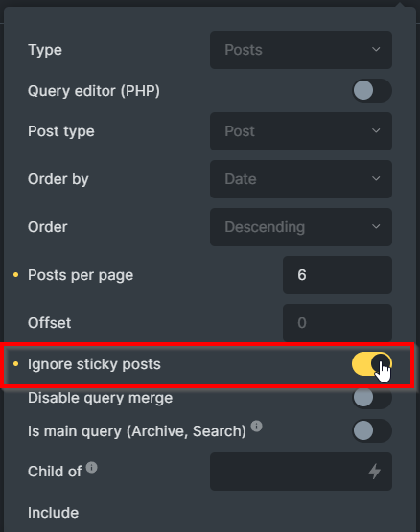420x532 pixels.
Task: Click the Child of input field
Action: pyautogui.click(x=301, y=472)
